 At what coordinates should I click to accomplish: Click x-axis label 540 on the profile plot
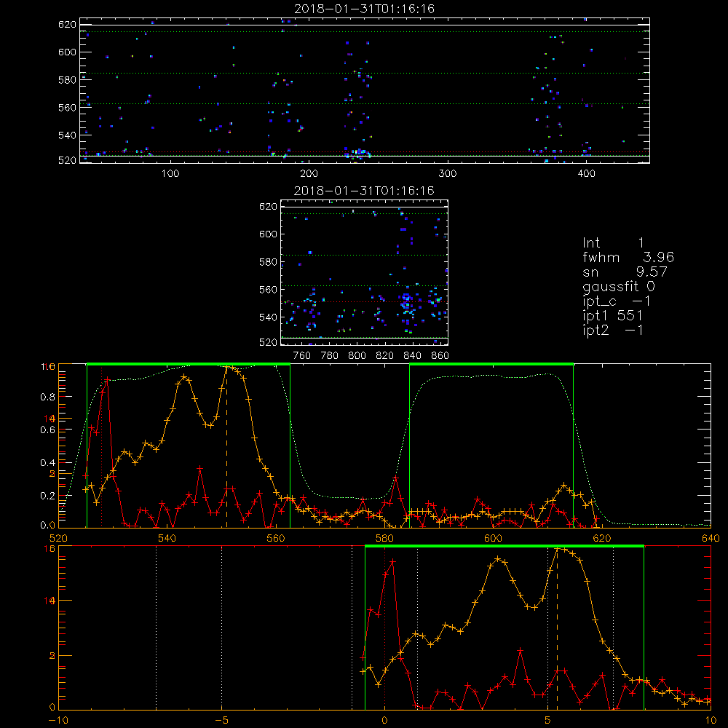tap(167, 538)
